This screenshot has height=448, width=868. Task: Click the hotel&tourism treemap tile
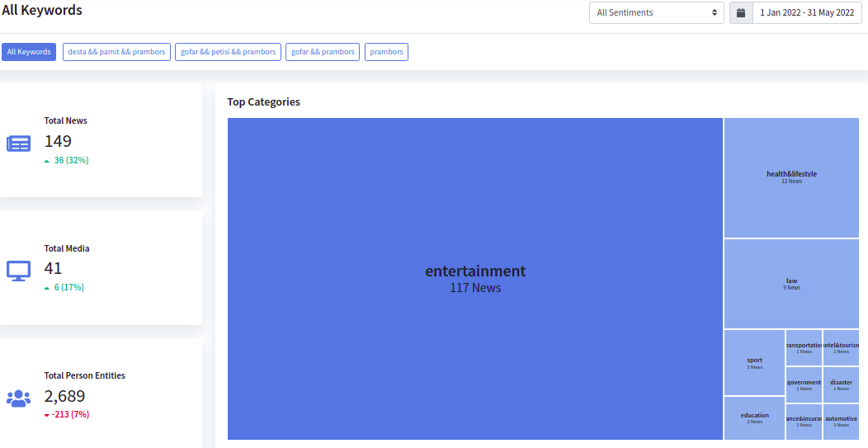pos(841,348)
